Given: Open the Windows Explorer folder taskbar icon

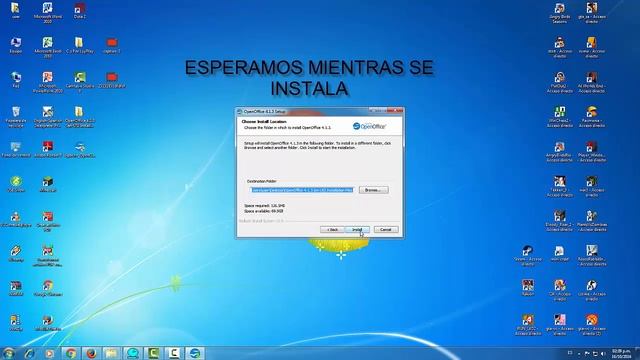Looking at the screenshot, I should (112, 353).
